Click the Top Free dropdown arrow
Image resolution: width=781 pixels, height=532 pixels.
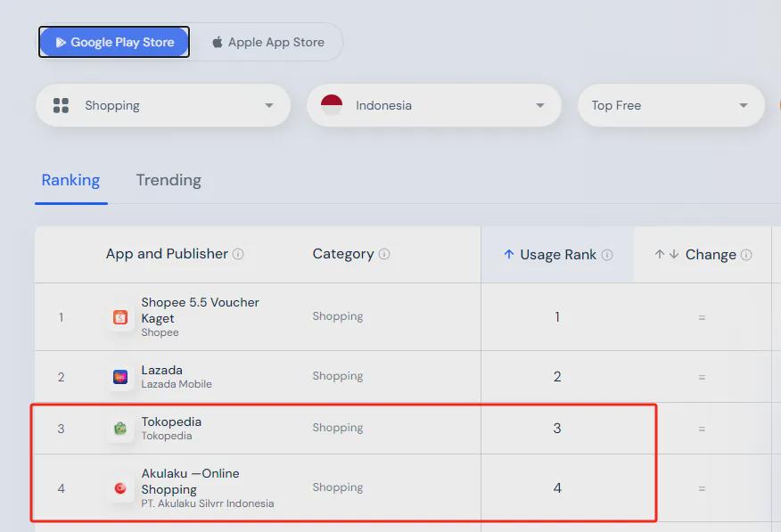tap(744, 105)
